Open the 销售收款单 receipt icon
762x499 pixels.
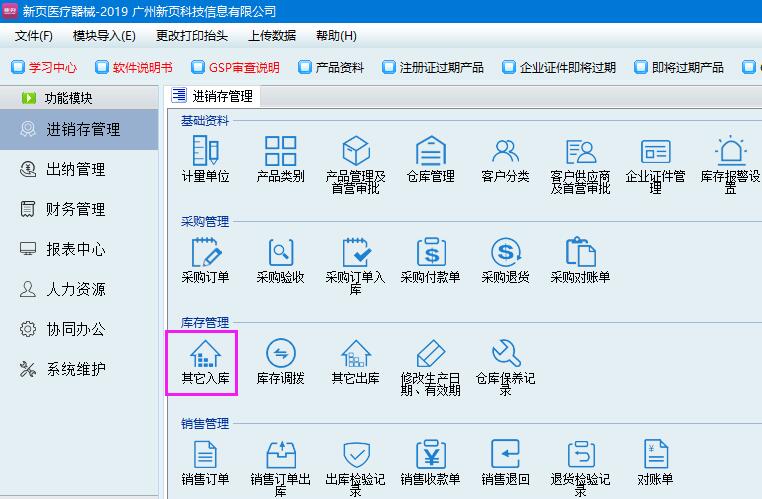pyautogui.click(x=430, y=455)
